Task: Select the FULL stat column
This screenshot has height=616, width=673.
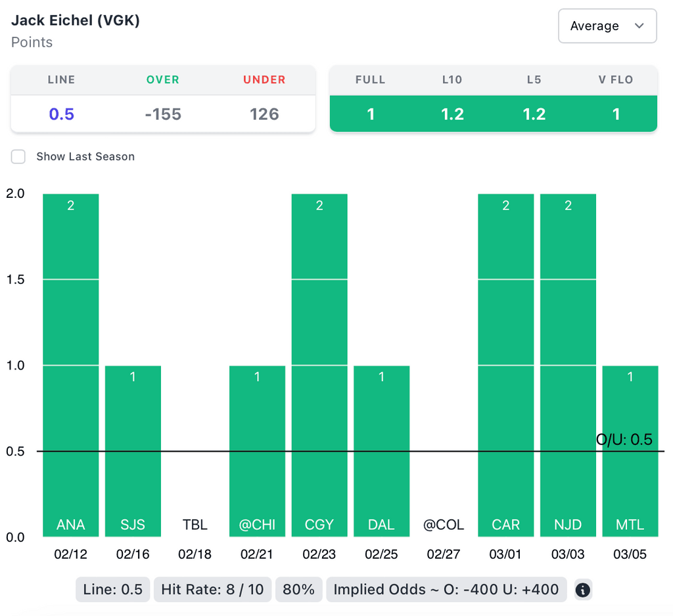Action: 370,114
